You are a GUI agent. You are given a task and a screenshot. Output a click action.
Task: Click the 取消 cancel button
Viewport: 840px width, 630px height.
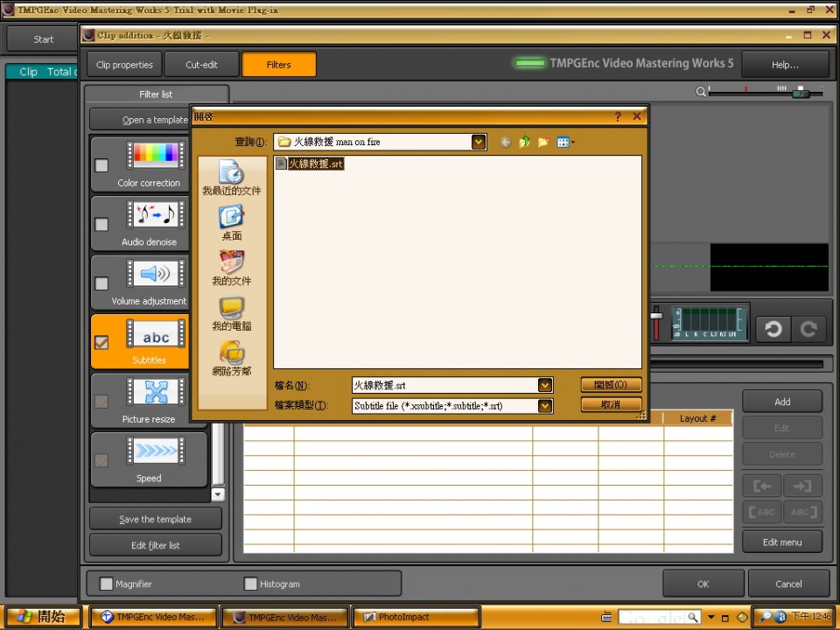(x=611, y=405)
